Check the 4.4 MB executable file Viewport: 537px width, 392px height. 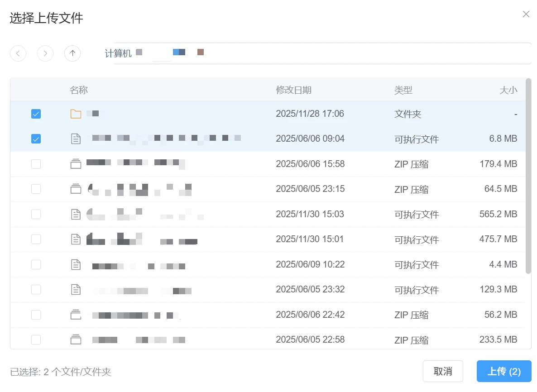click(x=36, y=265)
